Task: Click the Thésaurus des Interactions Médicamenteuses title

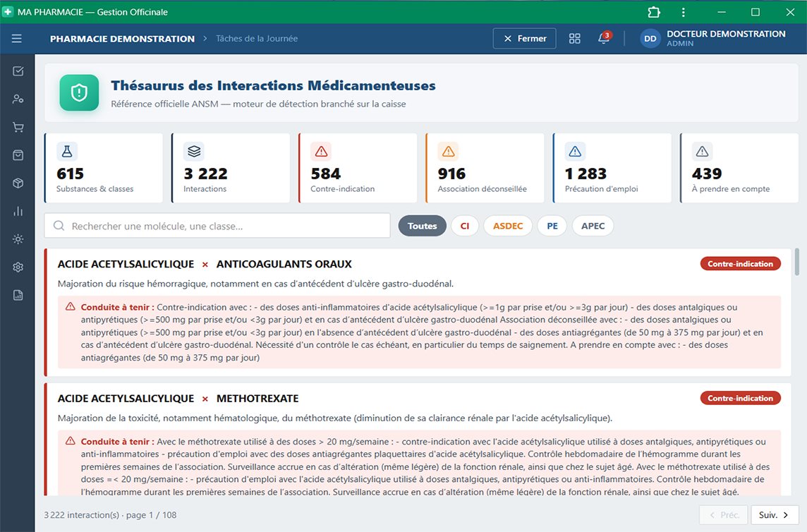Action: 273,85
